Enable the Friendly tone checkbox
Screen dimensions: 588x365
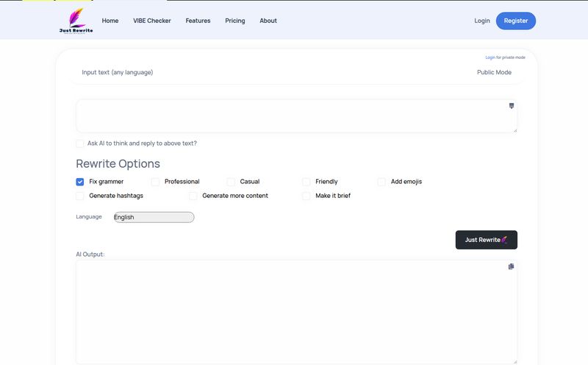pos(306,182)
